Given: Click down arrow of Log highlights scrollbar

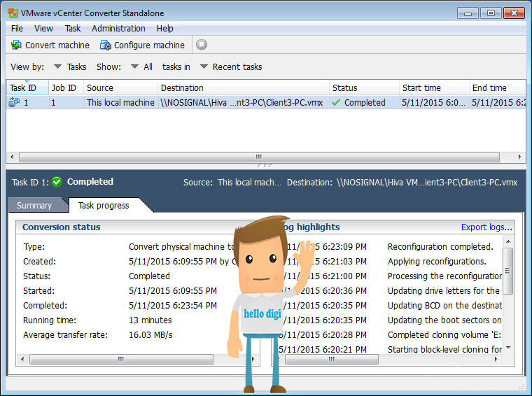Looking at the screenshot, I should tap(508, 347).
